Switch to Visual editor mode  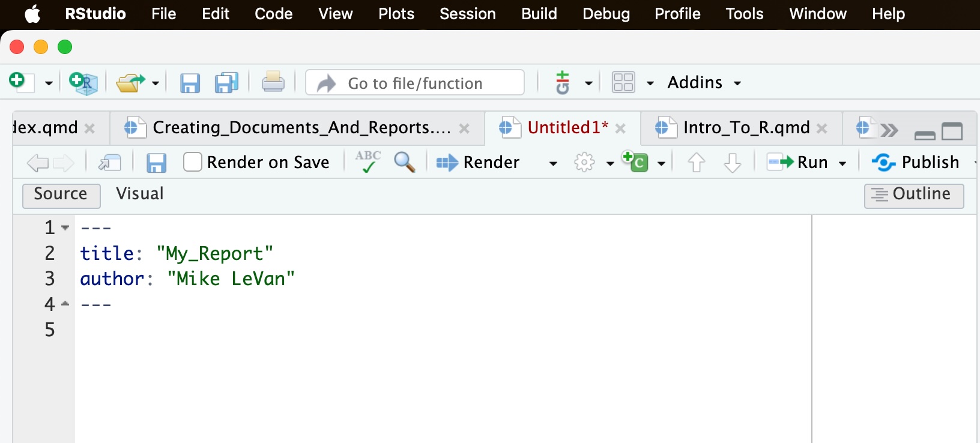[x=139, y=194]
